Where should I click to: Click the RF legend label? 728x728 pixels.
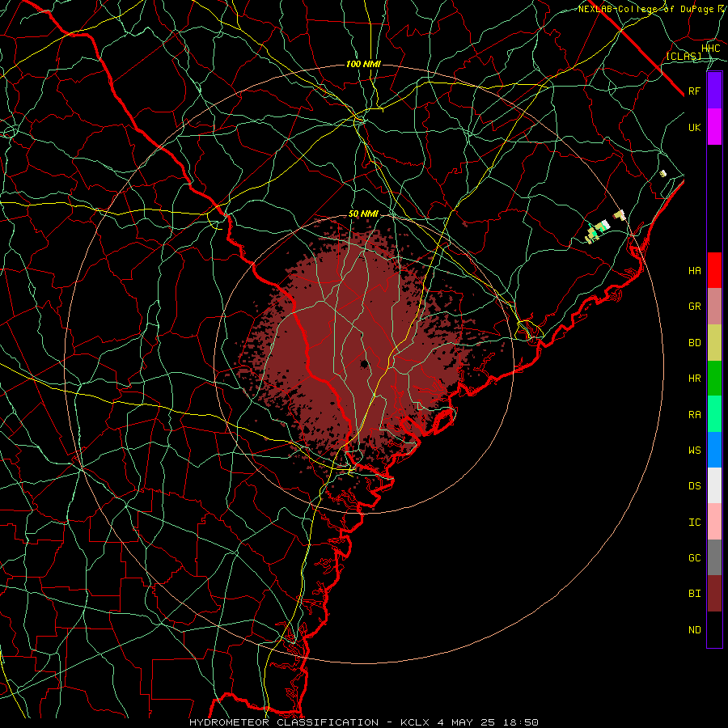694,91
